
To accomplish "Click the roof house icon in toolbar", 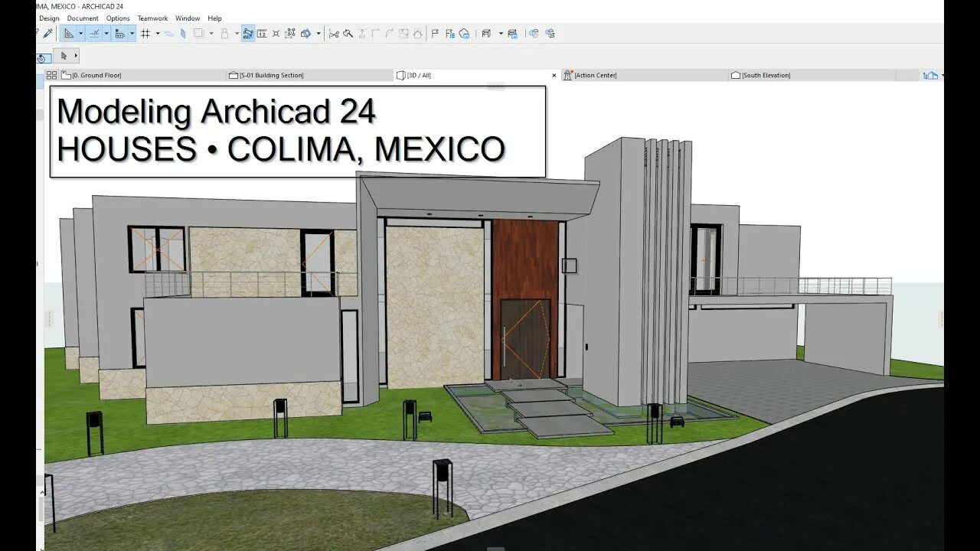I will coord(418,34).
